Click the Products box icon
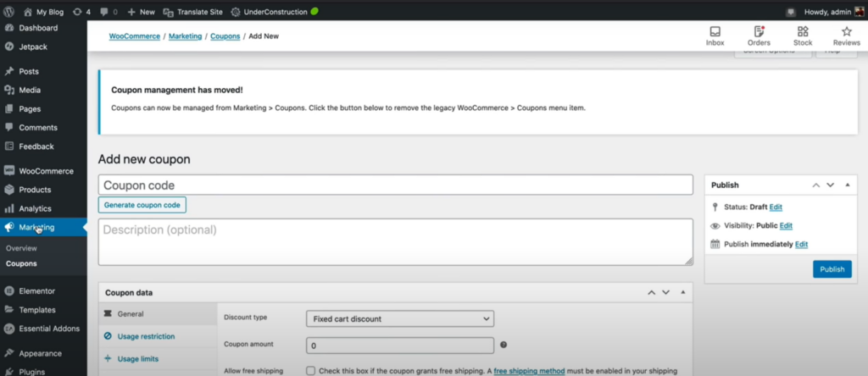The width and height of the screenshot is (868, 376). 8,190
